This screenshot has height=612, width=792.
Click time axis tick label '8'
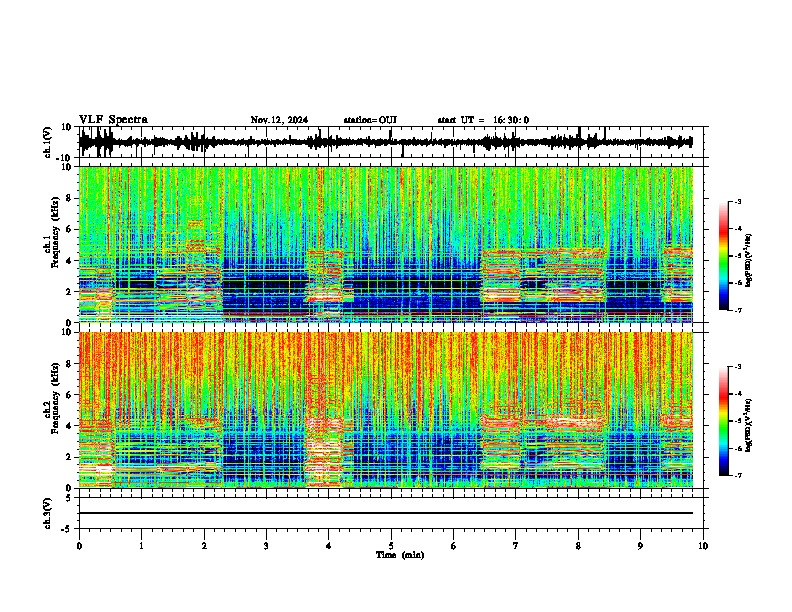(578, 546)
